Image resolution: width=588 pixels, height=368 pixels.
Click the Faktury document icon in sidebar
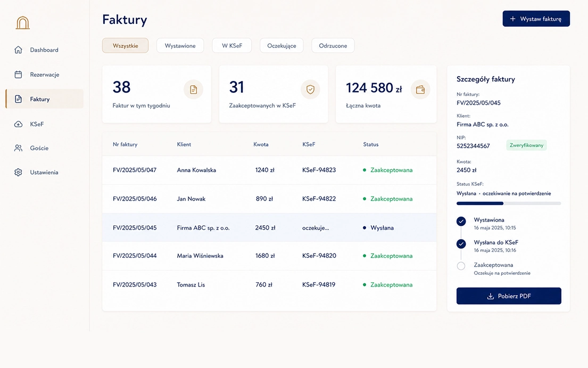click(x=19, y=99)
